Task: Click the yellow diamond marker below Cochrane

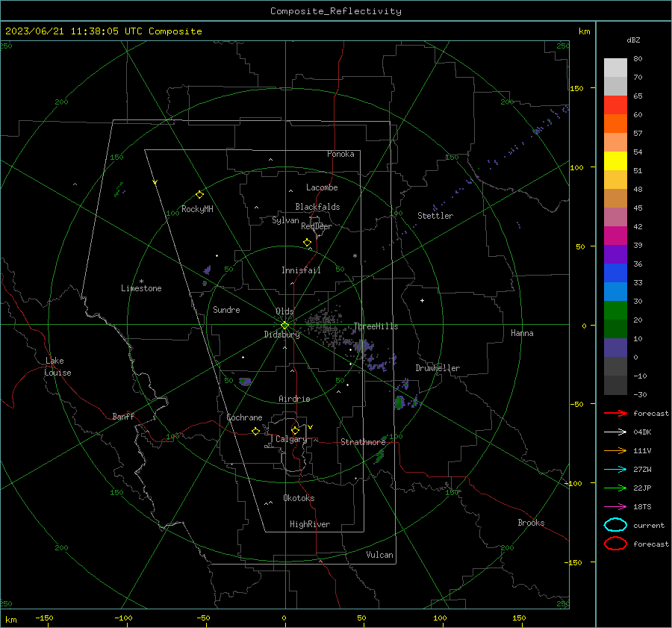Action: [x=255, y=431]
